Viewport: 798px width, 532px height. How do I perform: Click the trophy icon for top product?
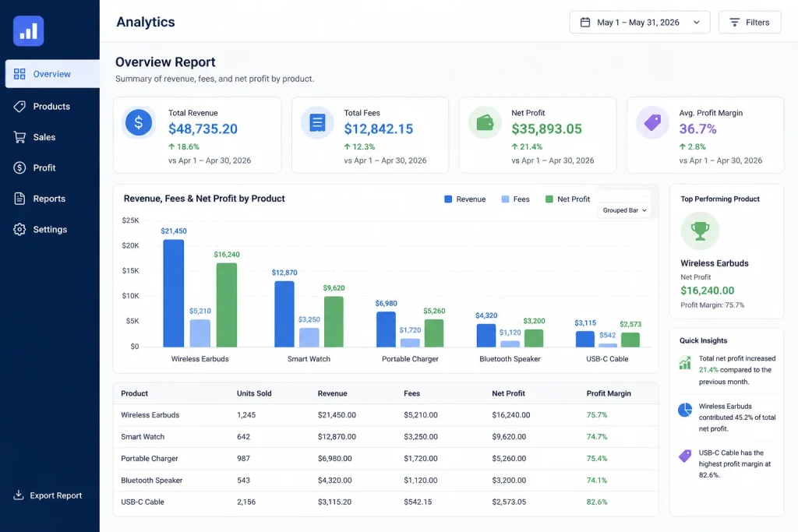pos(701,231)
